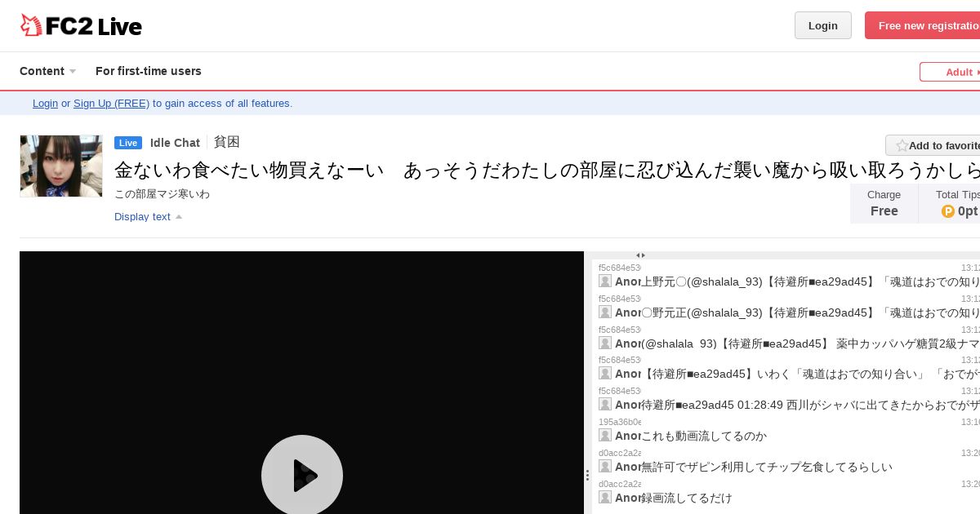
Task: Select the Idle Chat category link
Action: pos(175,143)
